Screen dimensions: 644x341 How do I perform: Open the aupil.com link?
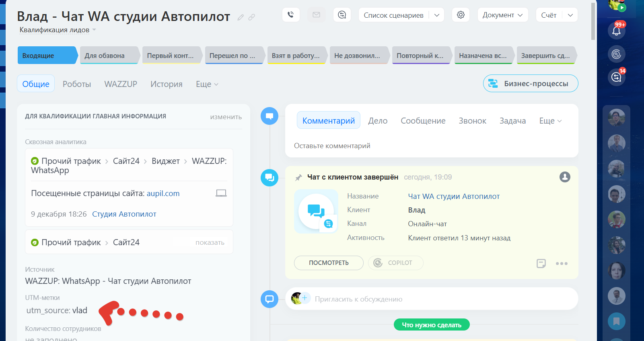click(x=163, y=193)
